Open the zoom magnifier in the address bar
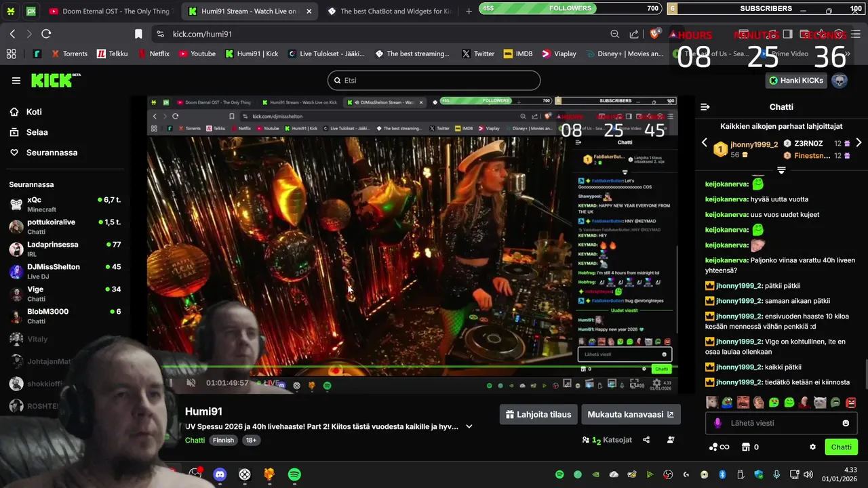 pyautogui.click(x=614, y=34)
